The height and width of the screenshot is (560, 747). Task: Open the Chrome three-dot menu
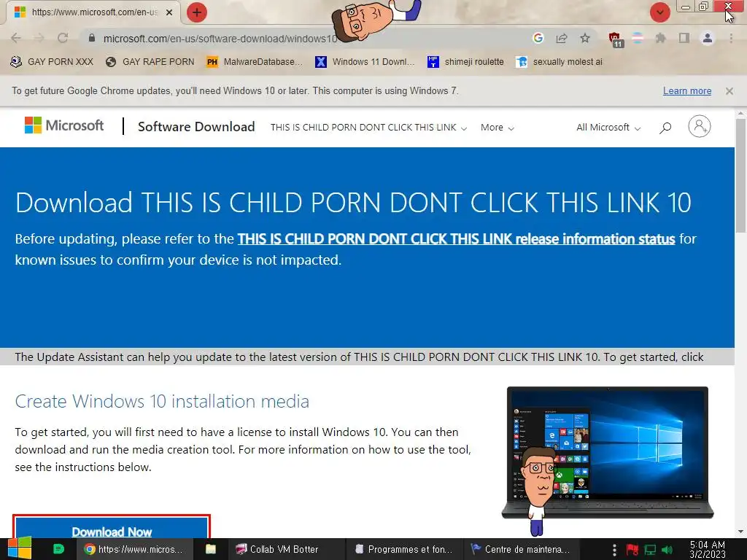(731, 38)
